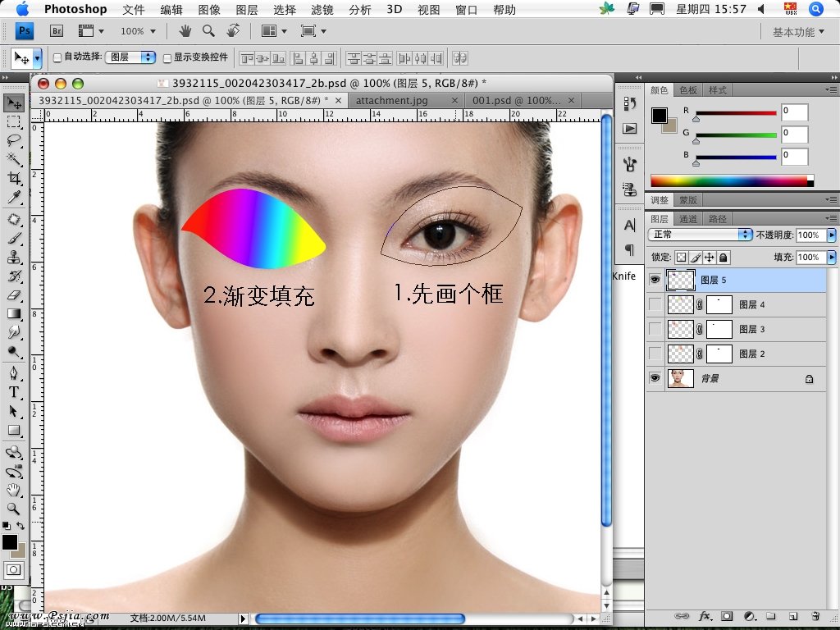Viewport: 840px width, 630px height.
Task: Open the Spotlight search icon
Action: pos(816,8)
